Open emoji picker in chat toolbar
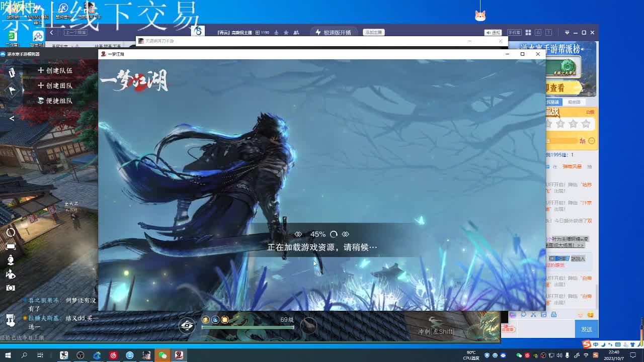 point(590,315)
